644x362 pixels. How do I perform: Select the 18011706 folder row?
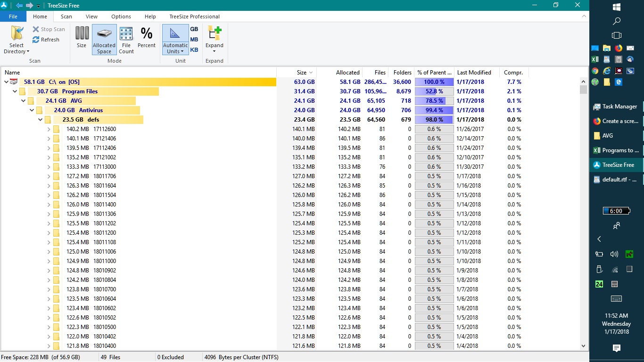point(104,176)
